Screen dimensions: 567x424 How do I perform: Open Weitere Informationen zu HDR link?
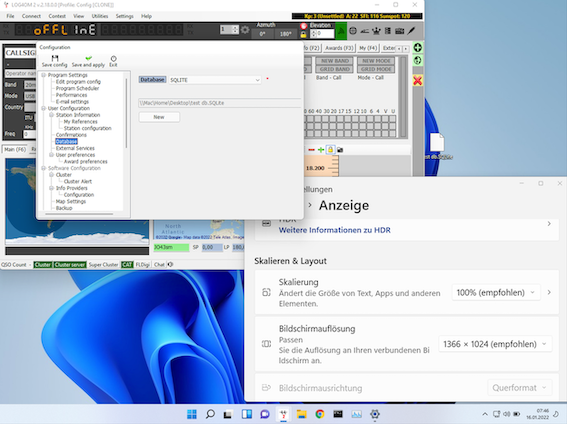click(x=334, y=230)
